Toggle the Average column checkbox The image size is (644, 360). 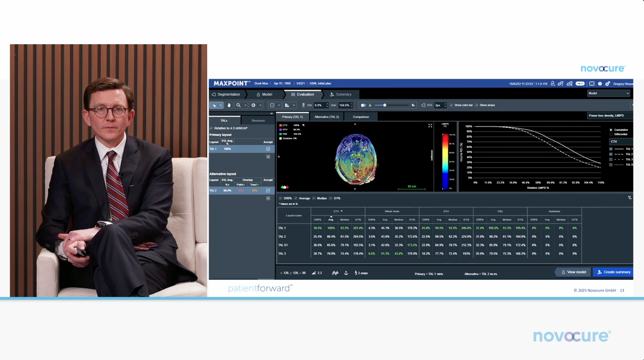click(296, 198)
